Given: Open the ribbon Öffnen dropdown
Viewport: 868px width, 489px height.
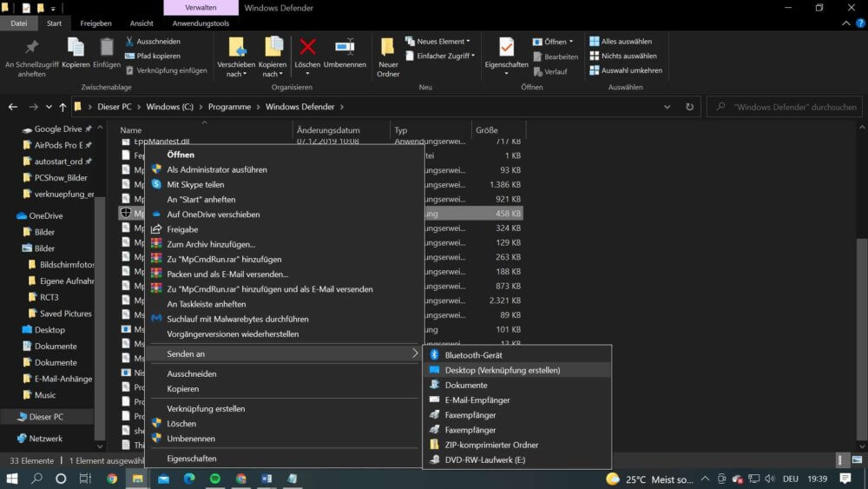Looking at the screenshot, I should coord(552,42).
